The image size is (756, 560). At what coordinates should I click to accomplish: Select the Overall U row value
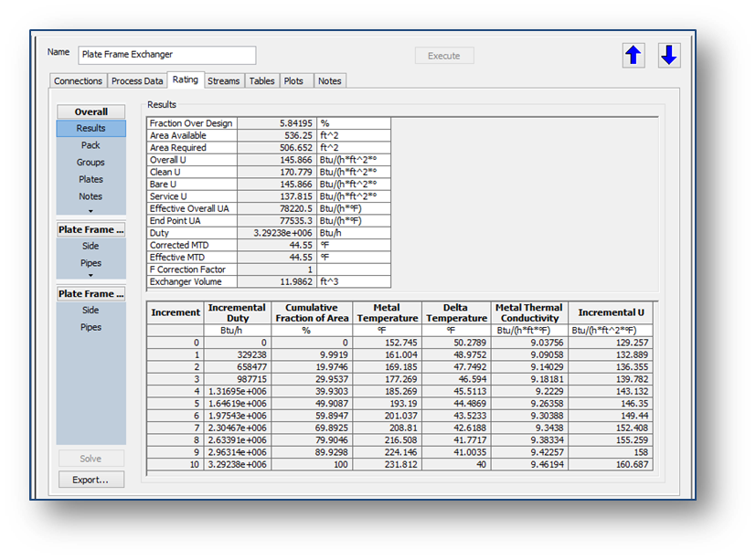(x=277, y=160)
